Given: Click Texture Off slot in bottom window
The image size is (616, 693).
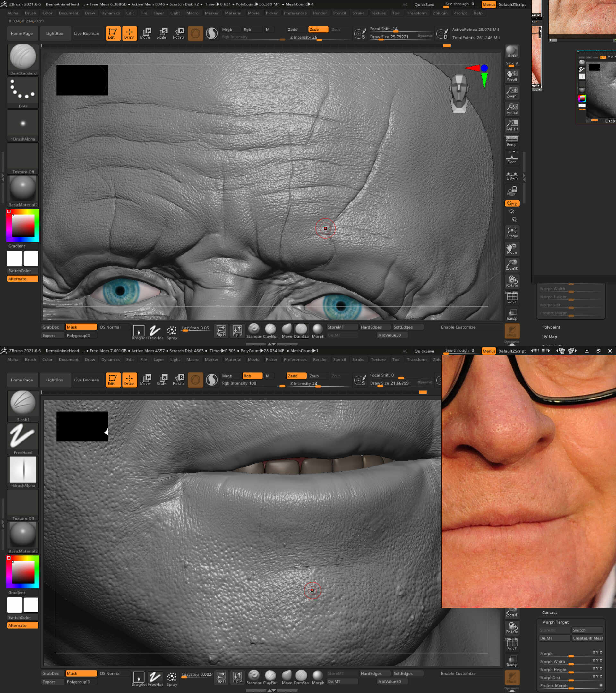Looking at the screenshot, I should click(23, 505).
